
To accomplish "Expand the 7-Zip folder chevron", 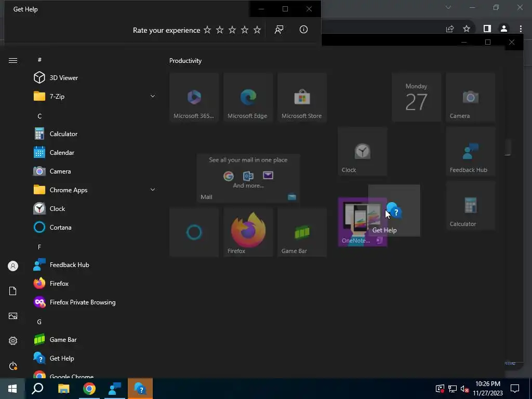I will [x=153, y=96].
